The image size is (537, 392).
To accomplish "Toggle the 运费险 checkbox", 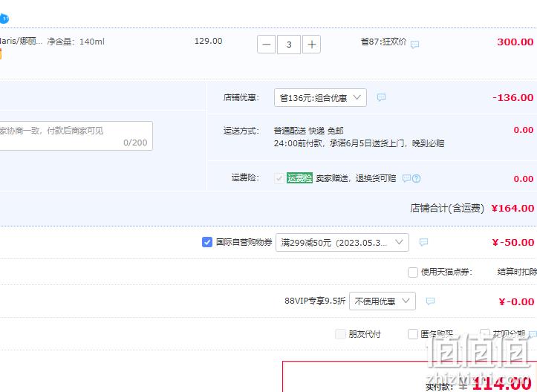I will click(x=279, y=178).
